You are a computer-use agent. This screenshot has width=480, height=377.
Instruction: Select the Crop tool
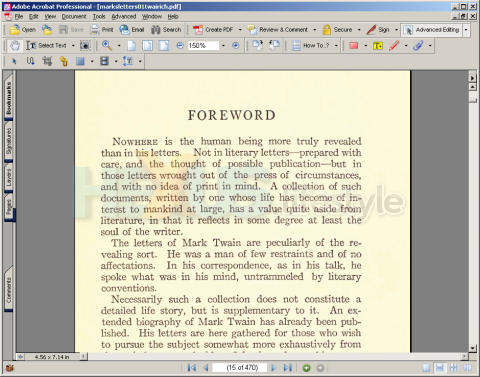click(x=47, y=61)
